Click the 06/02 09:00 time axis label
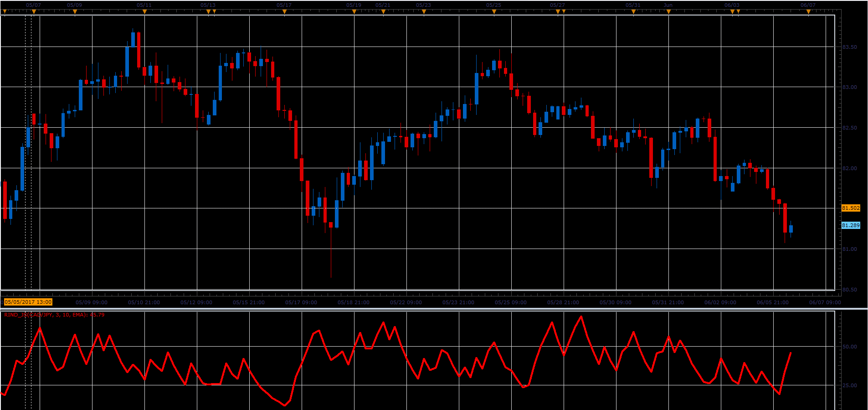Viewport: 868px width, 410px height. pyautogui.click(x=720, y=302)
